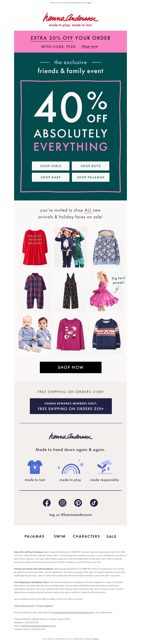
Task: Open the CHARACTERS footer menu item
Action: 86,536
